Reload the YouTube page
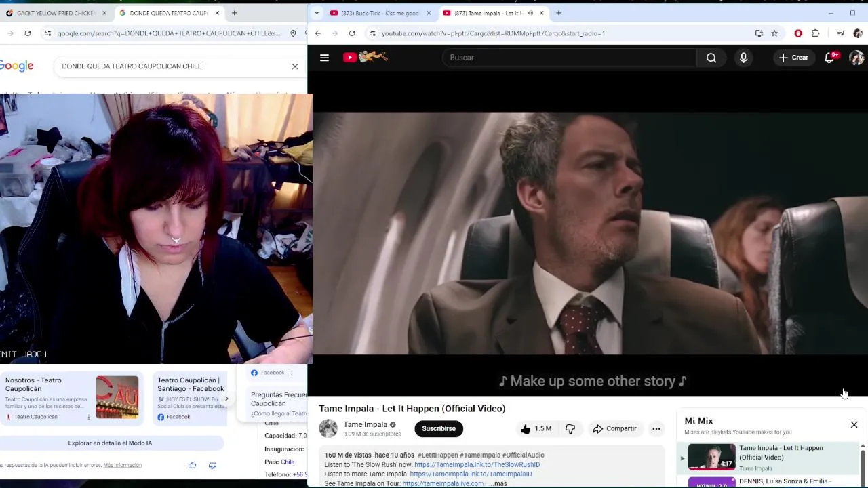 351,33
